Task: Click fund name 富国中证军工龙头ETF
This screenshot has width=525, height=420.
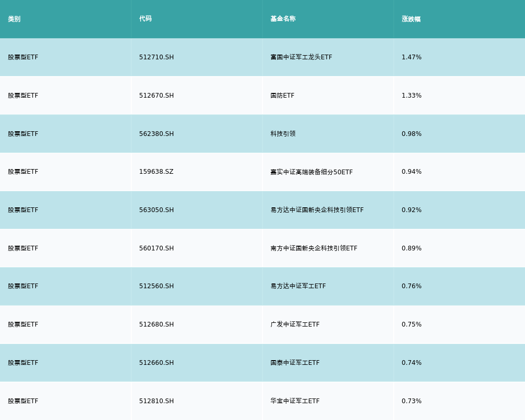Action: tap(301, 57)
